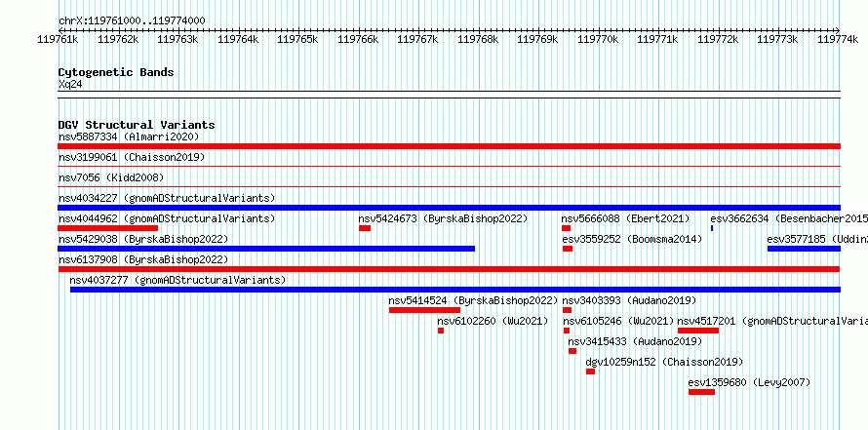Open the nsv3415433 (Audano2019) label
Image resolution: width=868 pixels, height=430 pixels.
(635, 341)
